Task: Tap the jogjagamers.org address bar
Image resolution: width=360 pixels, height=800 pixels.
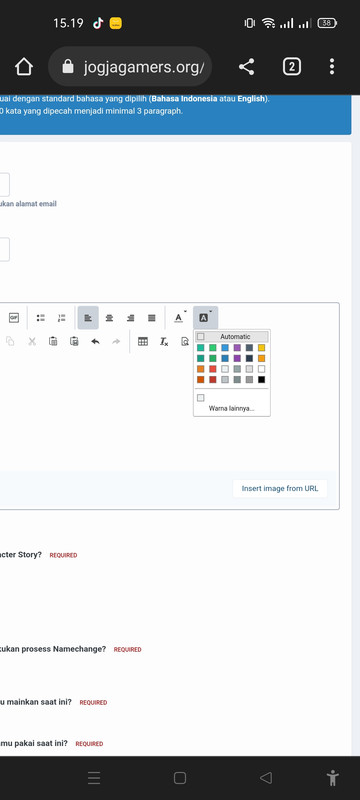Action: pyautogui.click(x=130, y=66)
